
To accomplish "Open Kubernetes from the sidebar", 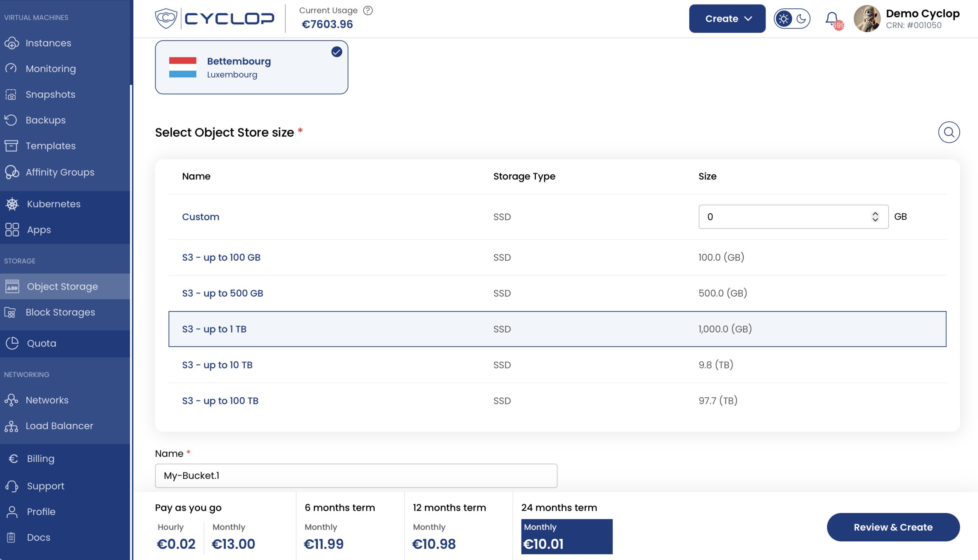I will tap(53, 204).
